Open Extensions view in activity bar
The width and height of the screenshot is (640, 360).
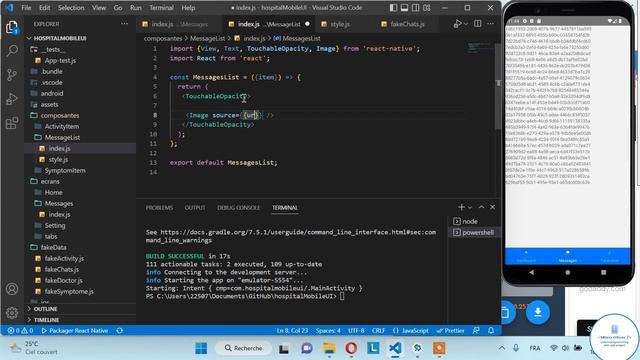coord(12,122)
